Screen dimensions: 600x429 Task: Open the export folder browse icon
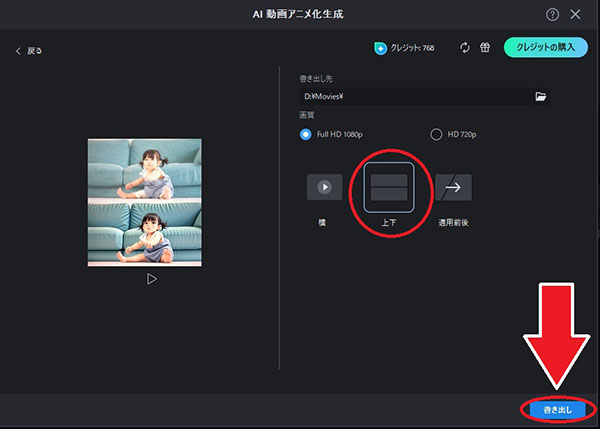540,96
